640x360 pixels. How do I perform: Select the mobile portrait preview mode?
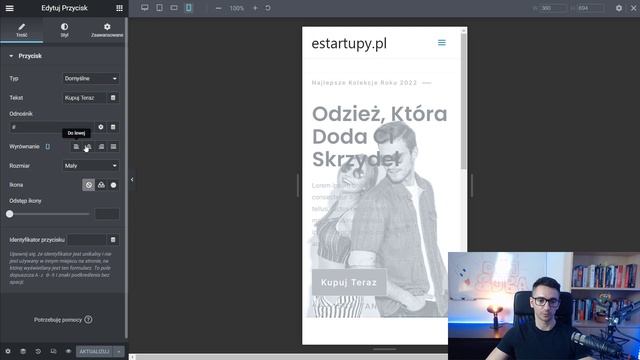[189, 8]
